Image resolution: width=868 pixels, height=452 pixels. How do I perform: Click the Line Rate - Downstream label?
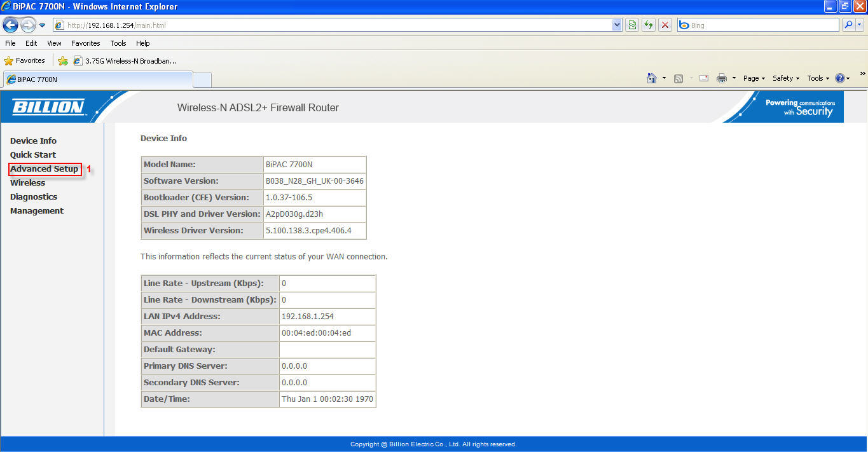tap(210, 299)
